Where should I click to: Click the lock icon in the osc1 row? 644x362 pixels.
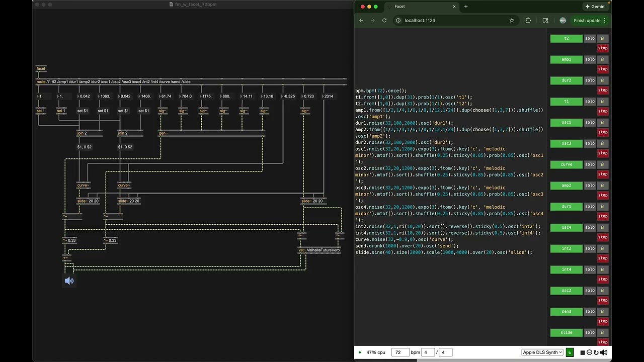[x=603, y=122]
